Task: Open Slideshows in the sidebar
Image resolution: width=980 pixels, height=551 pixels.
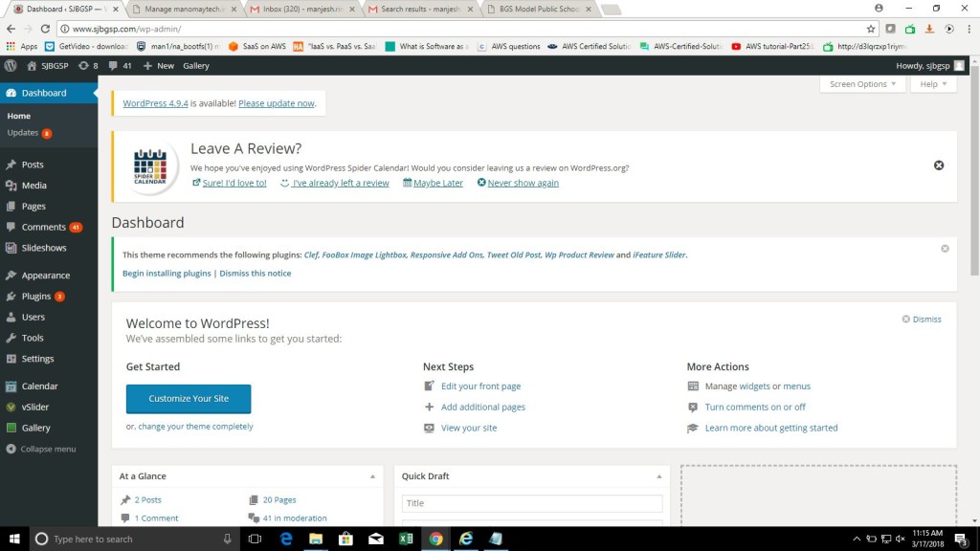Action: click(44, 248)
